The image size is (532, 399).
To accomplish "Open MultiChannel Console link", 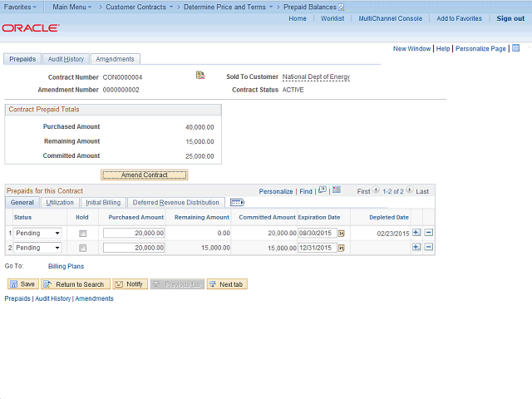I will tap(390, 18).
